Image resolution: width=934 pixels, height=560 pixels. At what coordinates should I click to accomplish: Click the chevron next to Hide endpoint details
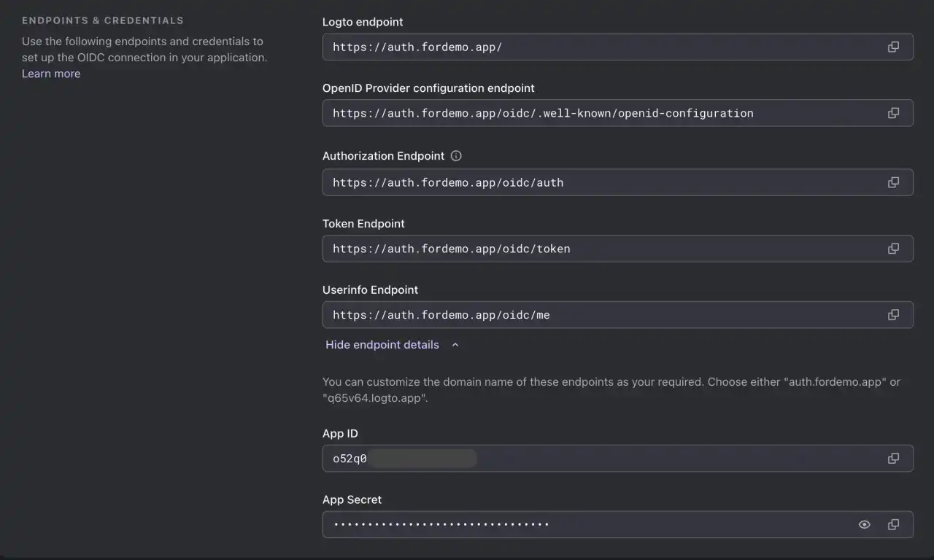[x=455, y=344]
